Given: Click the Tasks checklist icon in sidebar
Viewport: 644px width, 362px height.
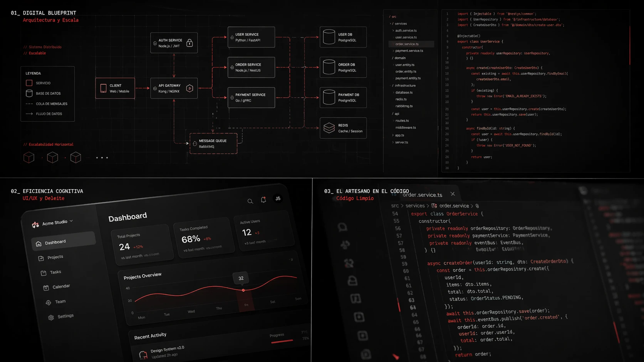Looking at the screenshot, I should pos(44,272).
